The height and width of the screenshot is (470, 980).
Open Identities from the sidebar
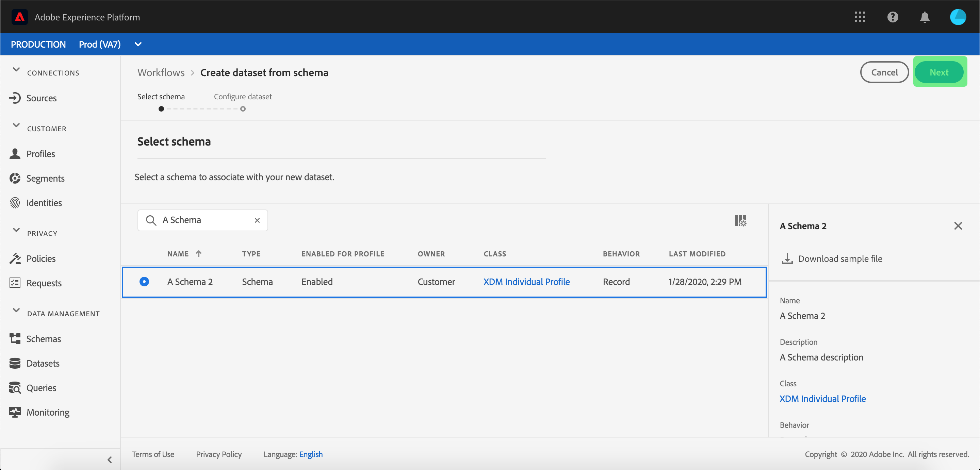[x=44, y=203]
